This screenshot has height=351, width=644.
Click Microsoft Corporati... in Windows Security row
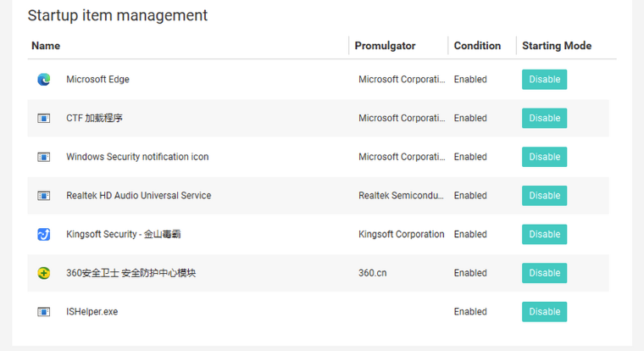pyautogui.click(x=402, y=157)
